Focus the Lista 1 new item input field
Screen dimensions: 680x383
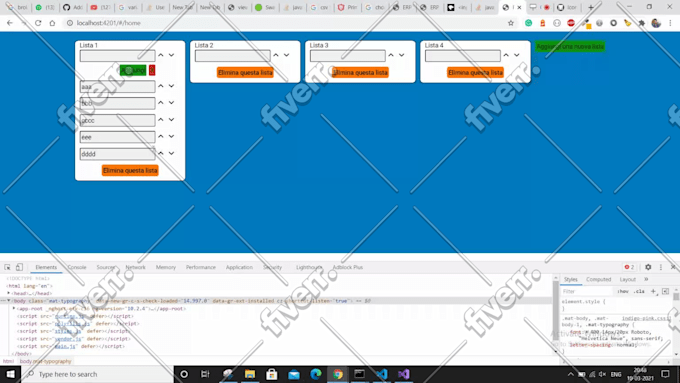[x=117, y=56]
